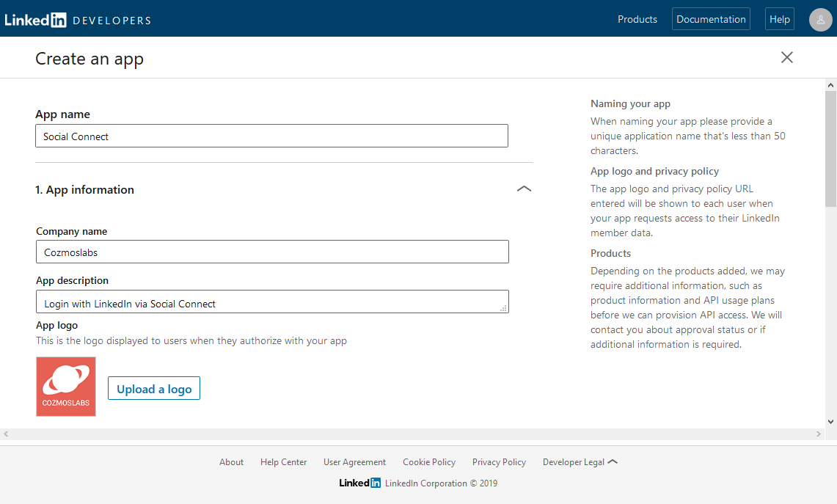Open the Help menu
This screenshot has width=837, height=504.
coord(779,19)
